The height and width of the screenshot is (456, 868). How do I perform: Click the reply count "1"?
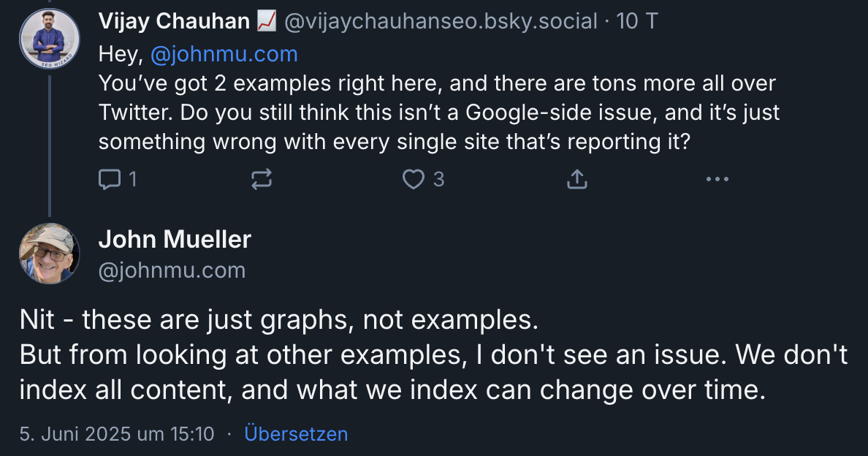click(132, 179)
